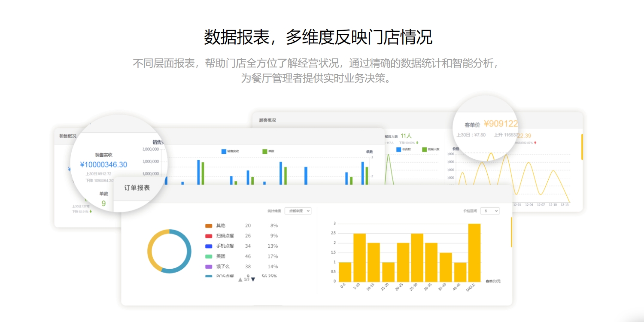Toggle the blue 手机点餐 legend swatch
This screenshot has height=322, width=644.
coord(209,246)
